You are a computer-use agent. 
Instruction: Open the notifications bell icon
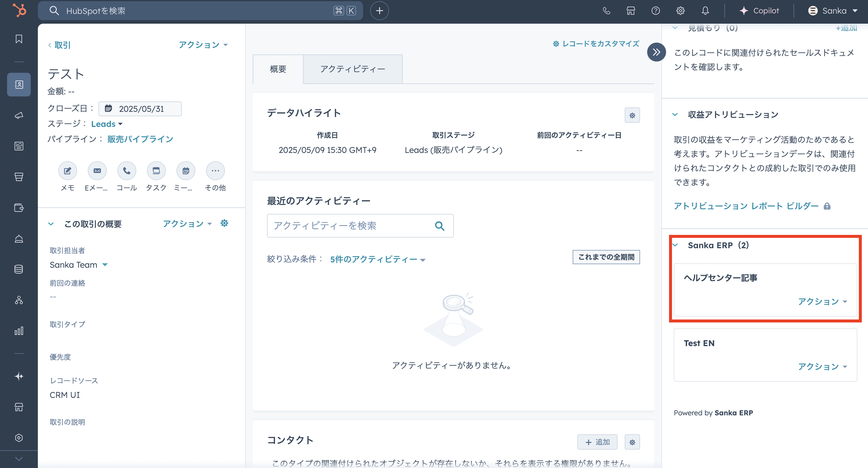coord(705,11)
